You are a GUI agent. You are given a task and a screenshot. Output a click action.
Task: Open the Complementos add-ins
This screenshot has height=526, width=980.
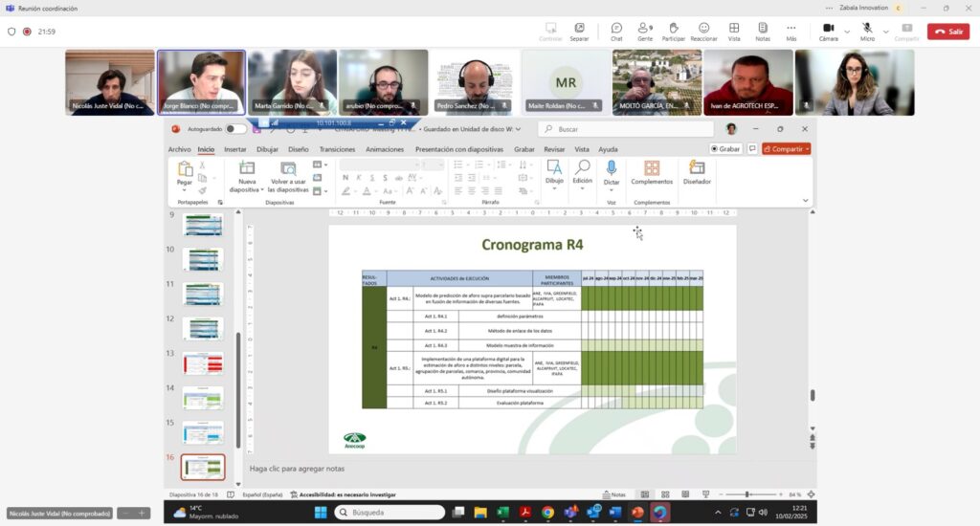[652, 172]
